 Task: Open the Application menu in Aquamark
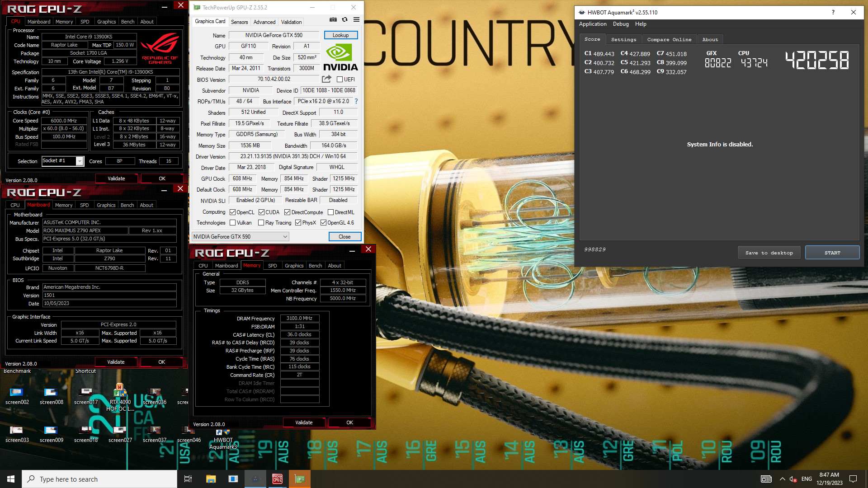593,24
